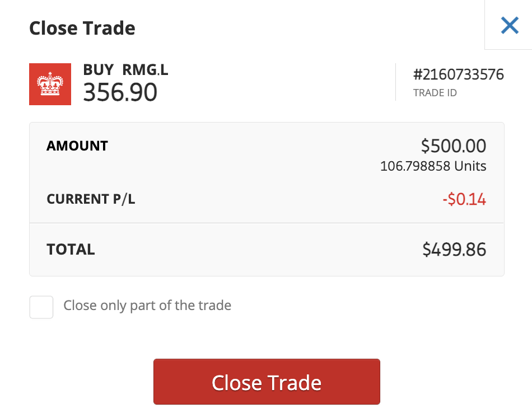Enable Close only part of the trade checkbox
Image resolution: width=532 pixels, height=413 pixels.
(41, 307)
